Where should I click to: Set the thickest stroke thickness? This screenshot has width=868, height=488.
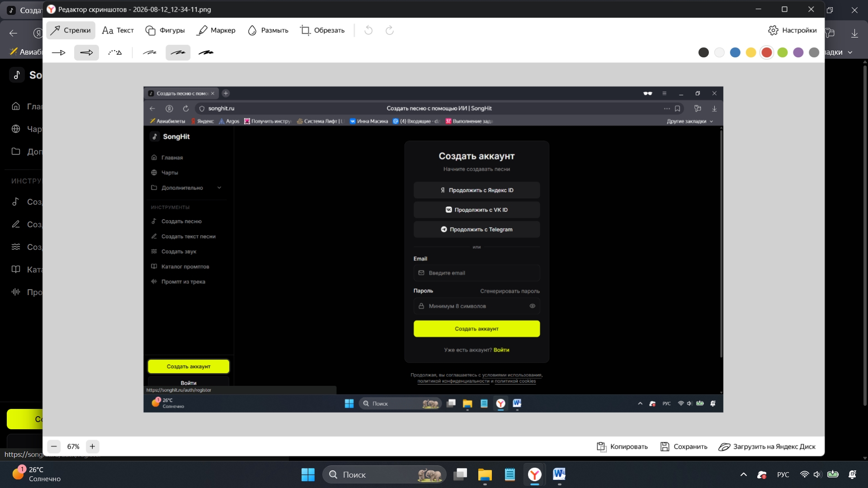206,52
